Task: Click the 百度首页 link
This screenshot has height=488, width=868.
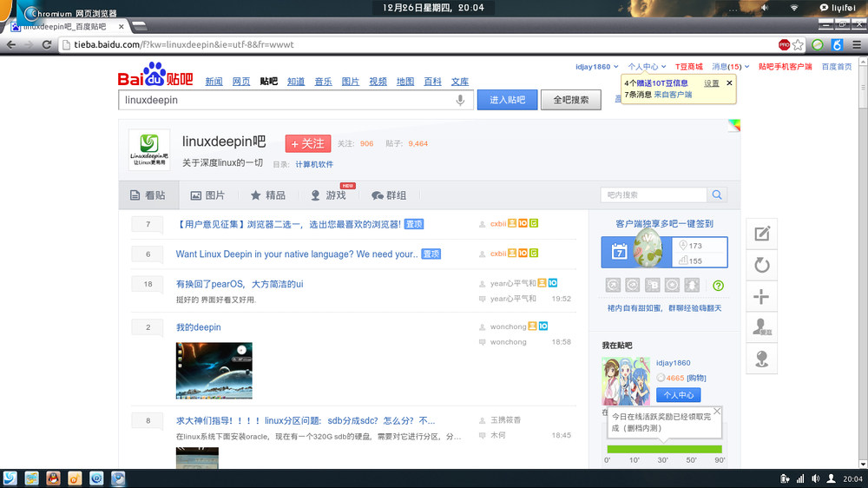Action: 837,67
